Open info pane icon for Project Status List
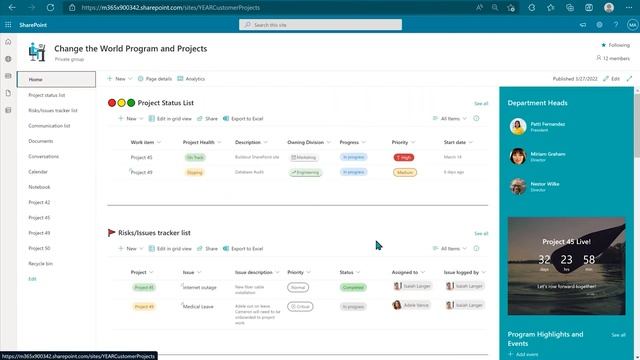 click(476, 118)
